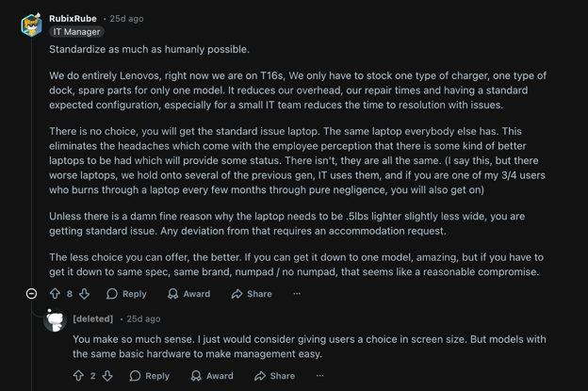This screenshot has height=391, width=588.
Task: Click the deleted user's avatar
Action: tap(55, 320)
